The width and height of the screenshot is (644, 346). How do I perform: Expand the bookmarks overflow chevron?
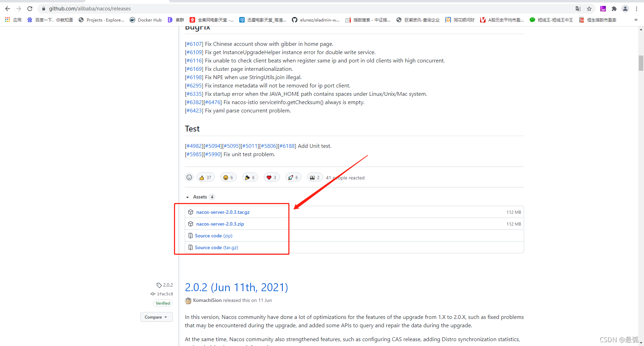(636, 20)
